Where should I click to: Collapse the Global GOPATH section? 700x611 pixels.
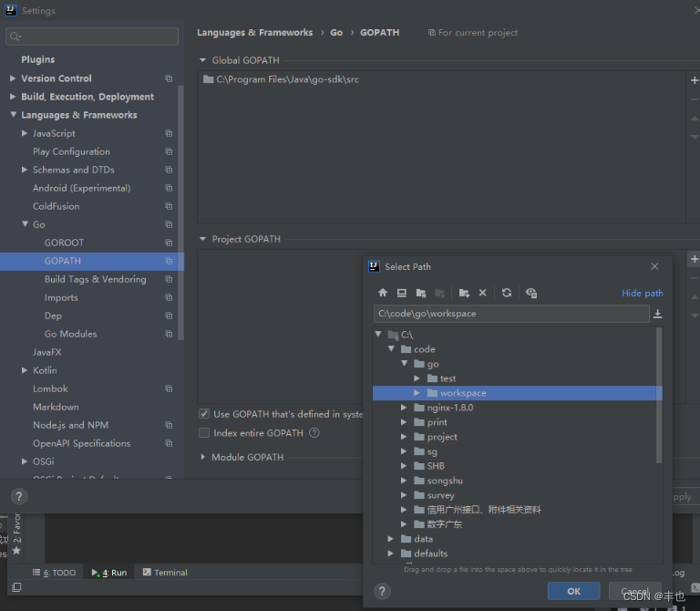point(202,60)
